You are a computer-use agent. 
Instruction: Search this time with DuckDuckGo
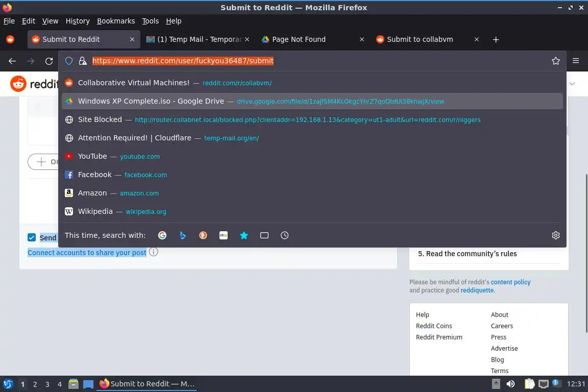(203, 235)
